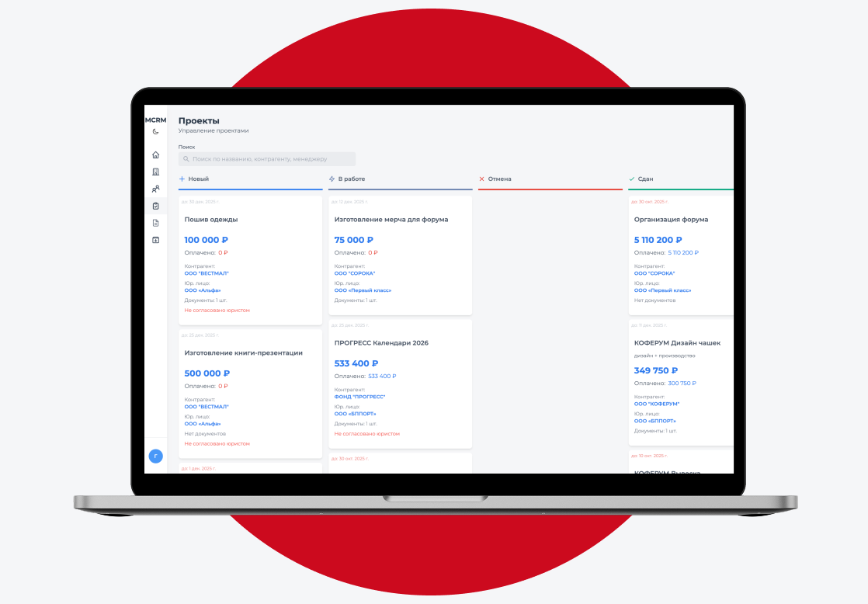Toggle dark mode with the moon icon
The image size is (868, 604).
[x=155, y=132]
